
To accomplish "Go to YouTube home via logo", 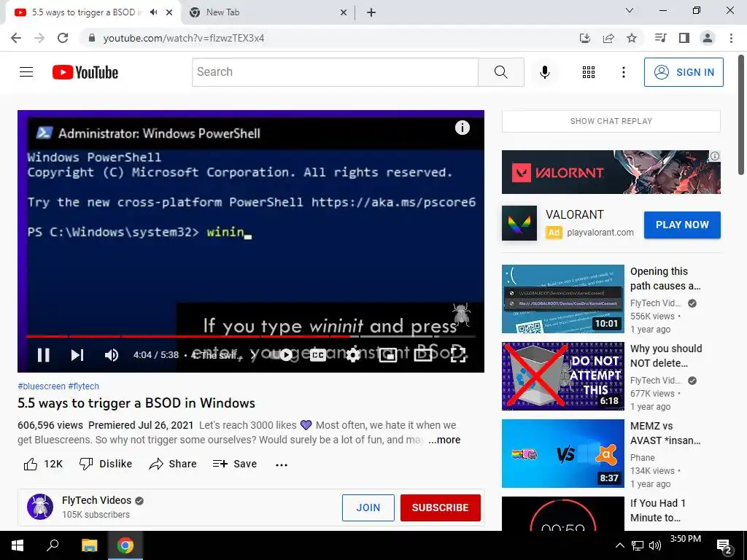I will pyautogui.click(x=85, y=72).
